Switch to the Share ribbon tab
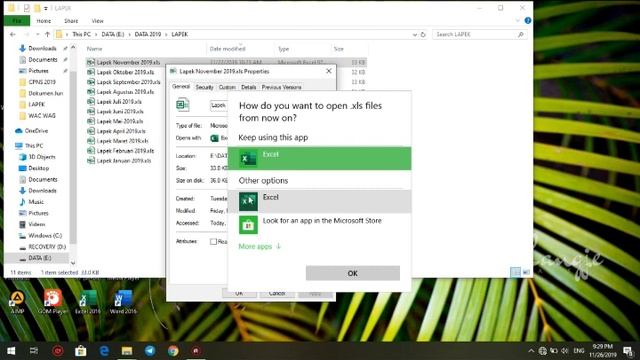Screen dimensions: 640x360 click(x=71, y=21)
